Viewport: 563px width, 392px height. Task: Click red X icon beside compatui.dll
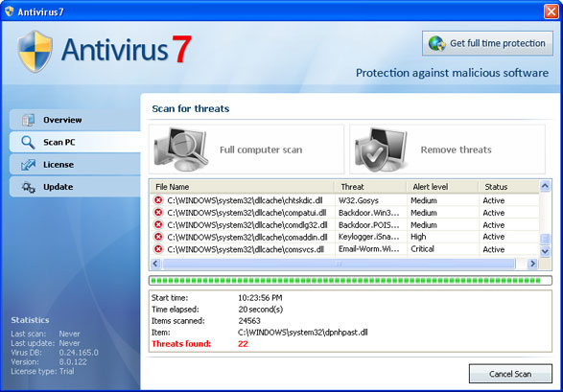158,213
